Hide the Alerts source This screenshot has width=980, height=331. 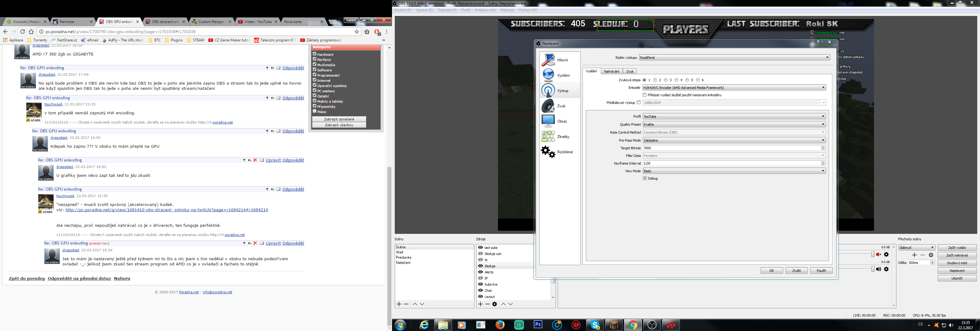click(481, 272)
